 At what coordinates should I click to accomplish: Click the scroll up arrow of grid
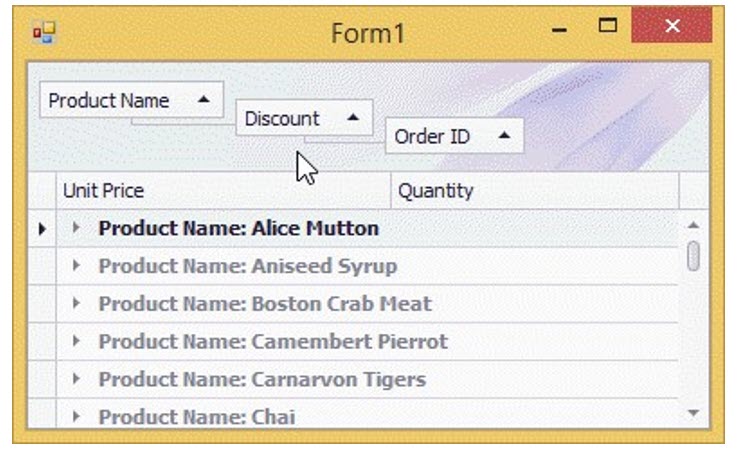click(693, 225)
